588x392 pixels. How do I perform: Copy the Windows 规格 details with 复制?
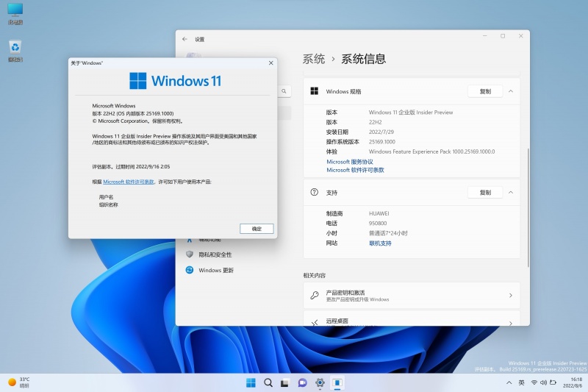pyautogui.click(x=485, y=91)
